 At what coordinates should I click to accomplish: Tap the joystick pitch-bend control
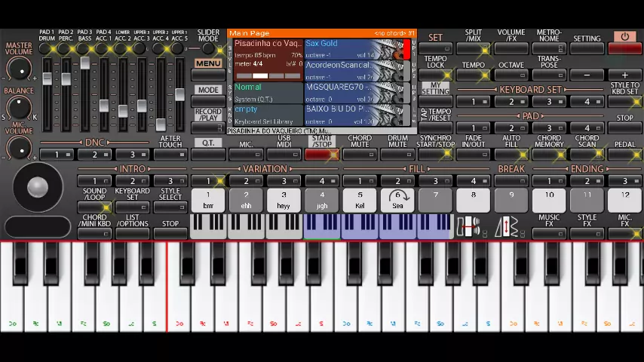(x=37, y=188)
